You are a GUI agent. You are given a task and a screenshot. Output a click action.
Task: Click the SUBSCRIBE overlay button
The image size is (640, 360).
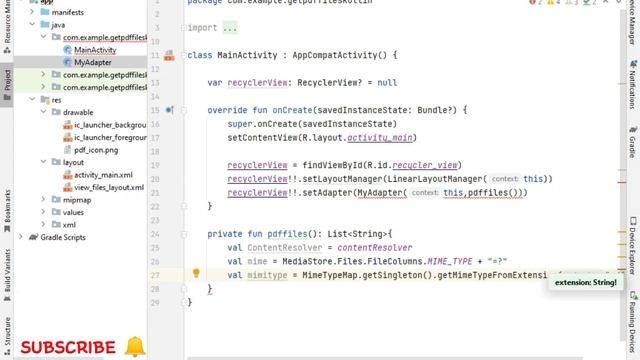(68, 347)
